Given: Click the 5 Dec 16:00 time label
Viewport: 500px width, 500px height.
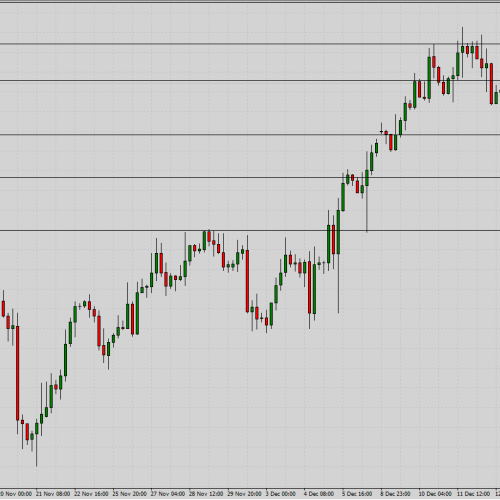Looking at the screenshot, I should [357, 494].
